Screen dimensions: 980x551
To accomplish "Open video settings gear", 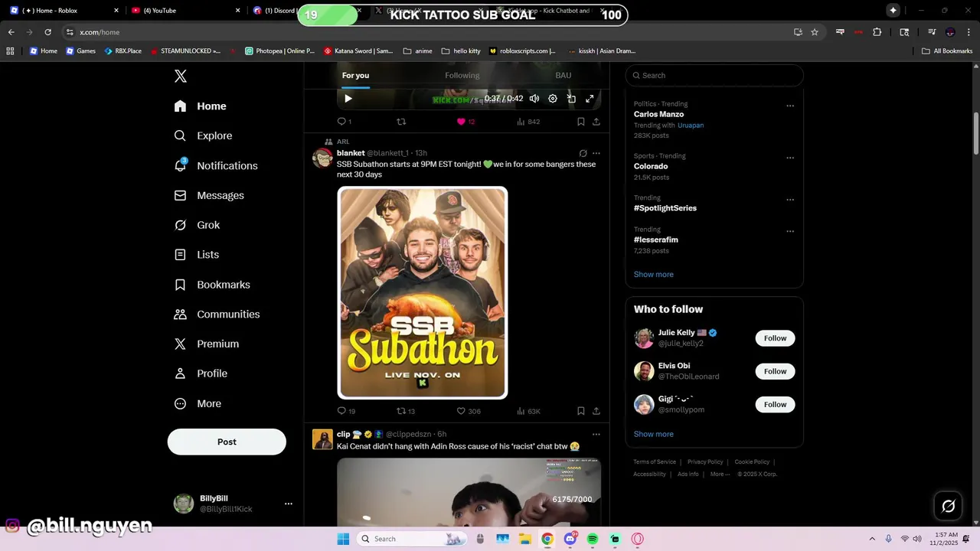I will tap(553, 99).
